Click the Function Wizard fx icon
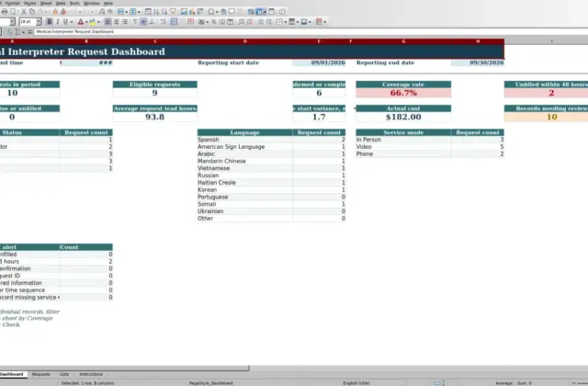 pos(9,32)
